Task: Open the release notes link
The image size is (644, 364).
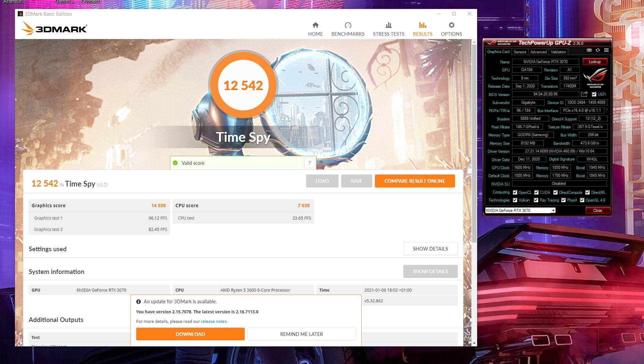Action: pos(214,322)
